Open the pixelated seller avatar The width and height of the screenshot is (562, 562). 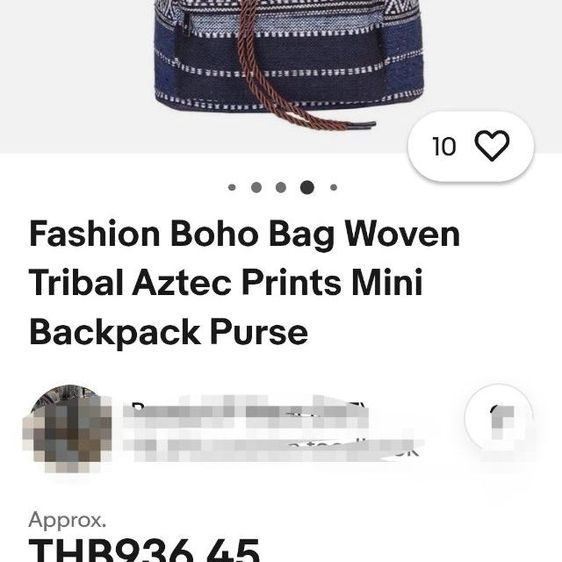67,429
